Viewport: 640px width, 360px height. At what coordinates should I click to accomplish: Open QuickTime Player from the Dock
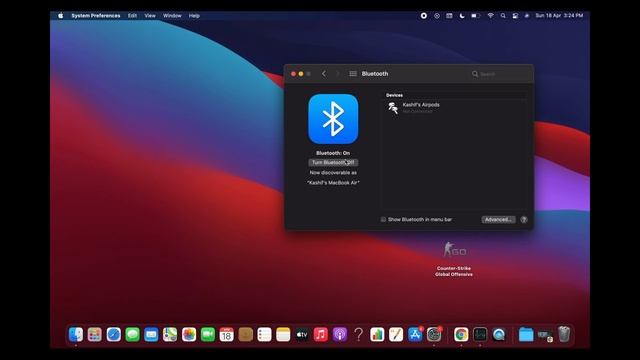pos(499,335)
